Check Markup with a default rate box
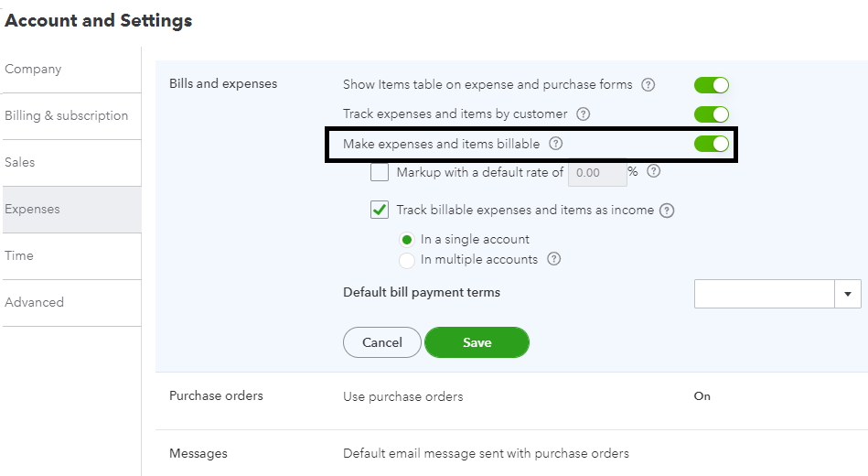The height and width of the screenshot is (476, 868). [380, 172]
